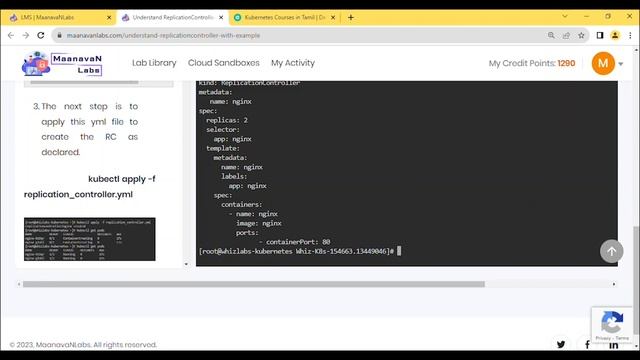Image resolution: width=640 pixels, height=360 pixels.
Task: Open the My Activity menu
Action: pyautogui.click(x=293, y=63)
